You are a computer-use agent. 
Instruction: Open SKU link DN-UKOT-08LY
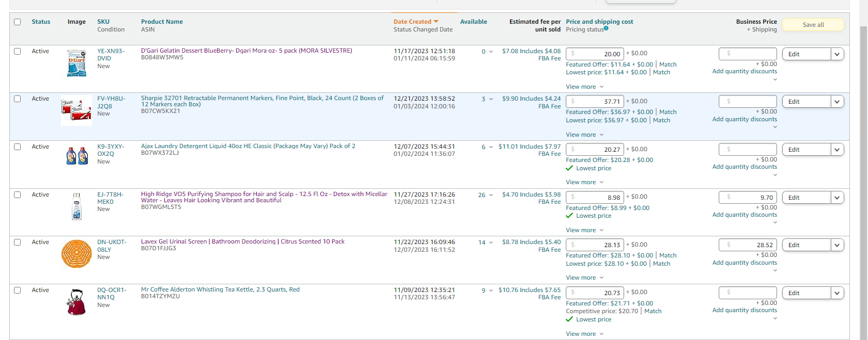point(112,246)
